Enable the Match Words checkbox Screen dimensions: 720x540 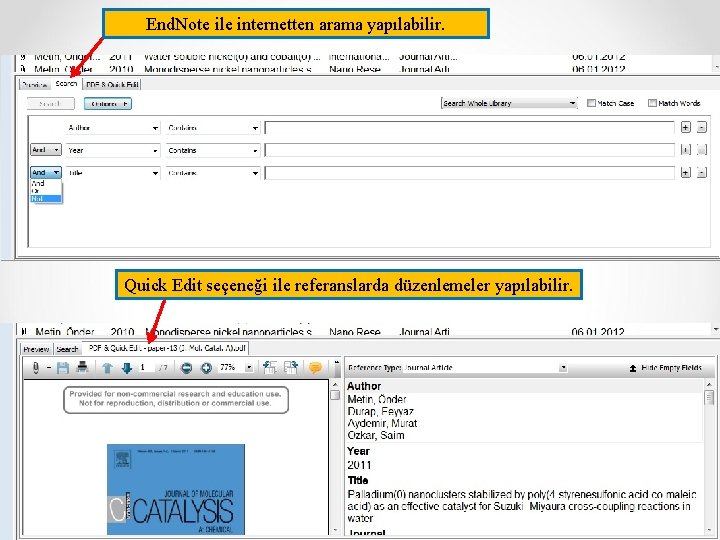tap(652, 103)
